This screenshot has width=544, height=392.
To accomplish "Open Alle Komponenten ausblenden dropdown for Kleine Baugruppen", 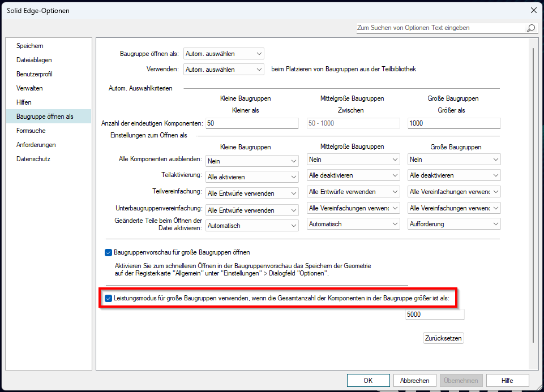I will pyautogui.click(x=252, y=161).
